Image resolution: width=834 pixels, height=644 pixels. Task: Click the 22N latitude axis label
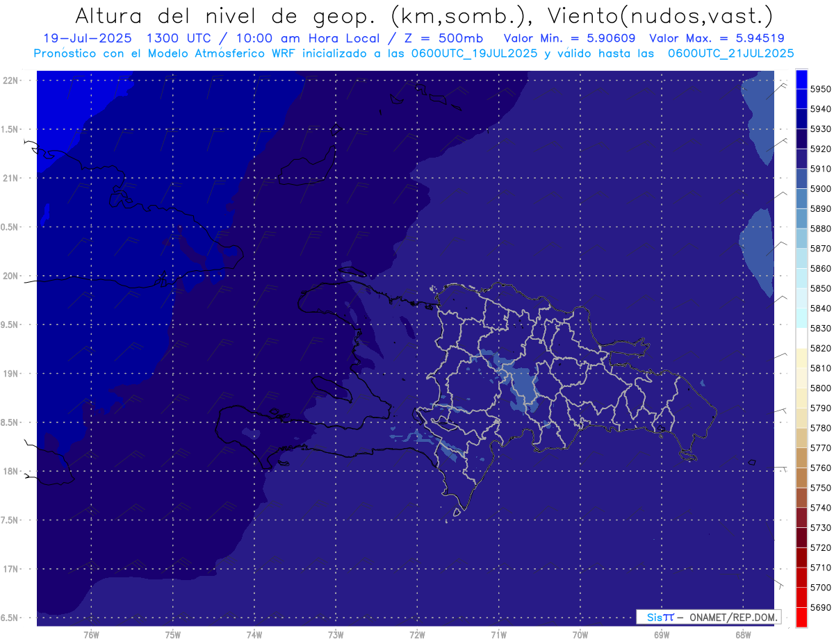point(11,80)
